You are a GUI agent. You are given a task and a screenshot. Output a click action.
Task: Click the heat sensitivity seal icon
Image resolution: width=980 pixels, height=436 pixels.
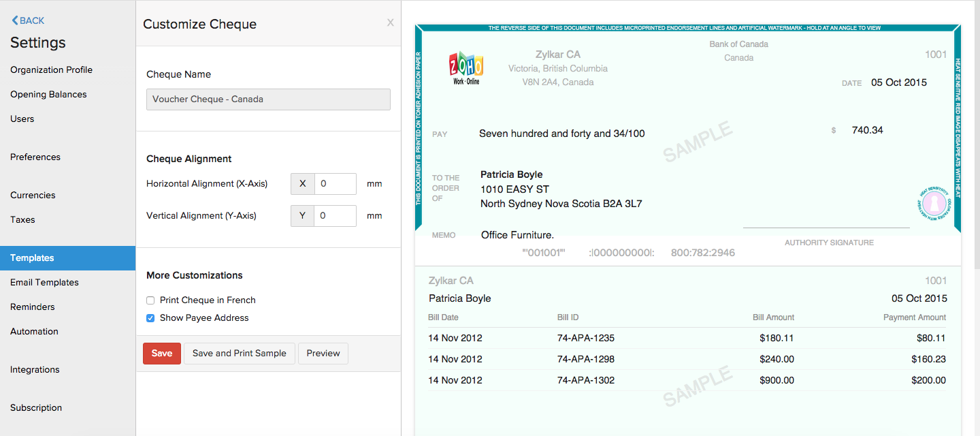[932, 202]
